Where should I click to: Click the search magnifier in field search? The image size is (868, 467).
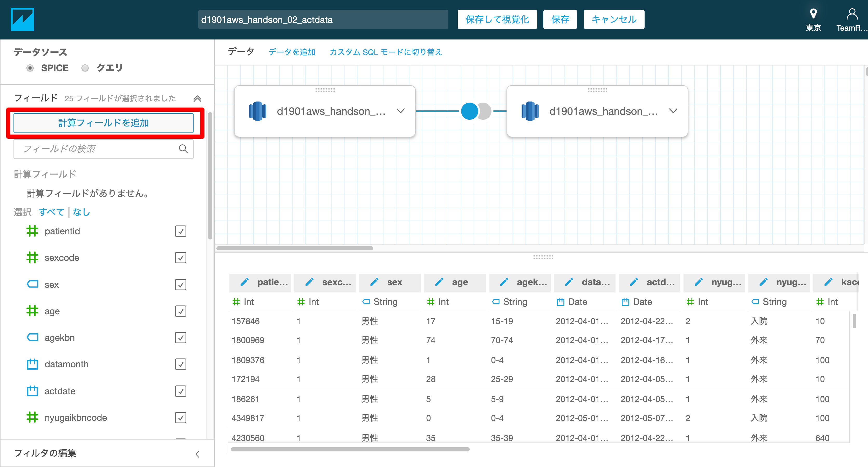tap(183, 149)
